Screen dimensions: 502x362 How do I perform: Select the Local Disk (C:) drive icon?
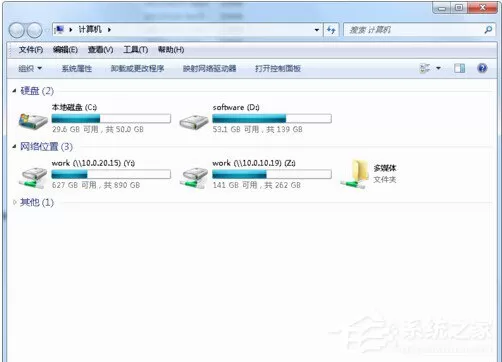[x=33, y=121]
